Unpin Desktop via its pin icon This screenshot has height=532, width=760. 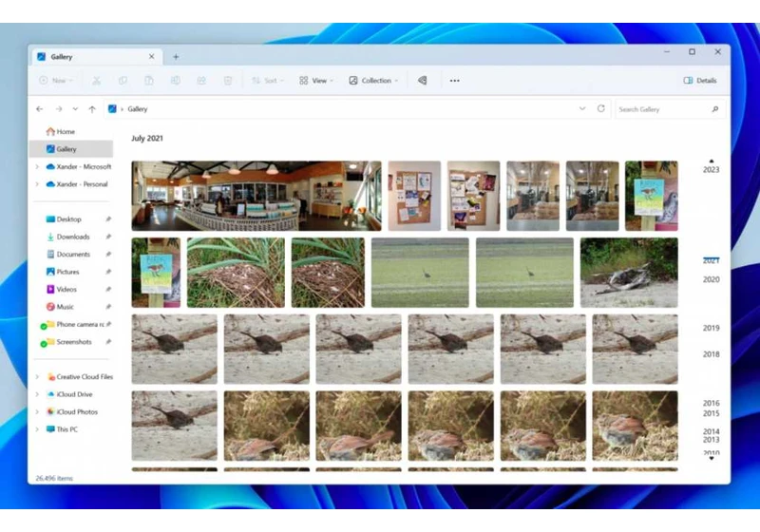(x=108, y=219)
